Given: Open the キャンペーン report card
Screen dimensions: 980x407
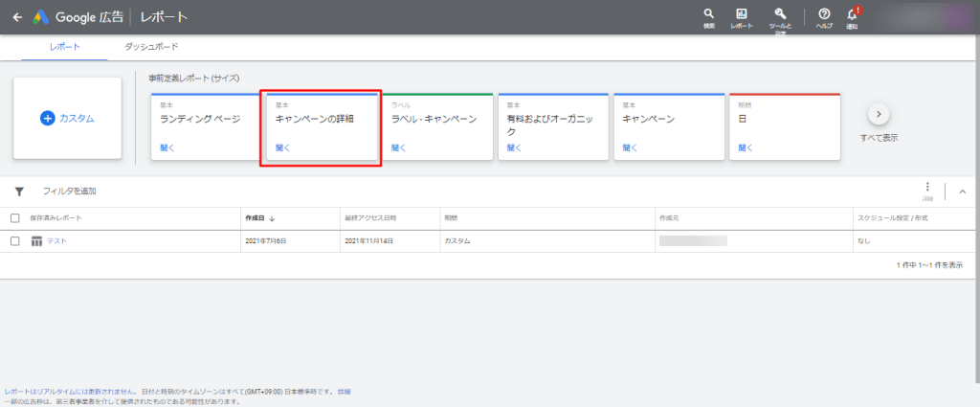Looking at the screenshot, I should 669,127.
